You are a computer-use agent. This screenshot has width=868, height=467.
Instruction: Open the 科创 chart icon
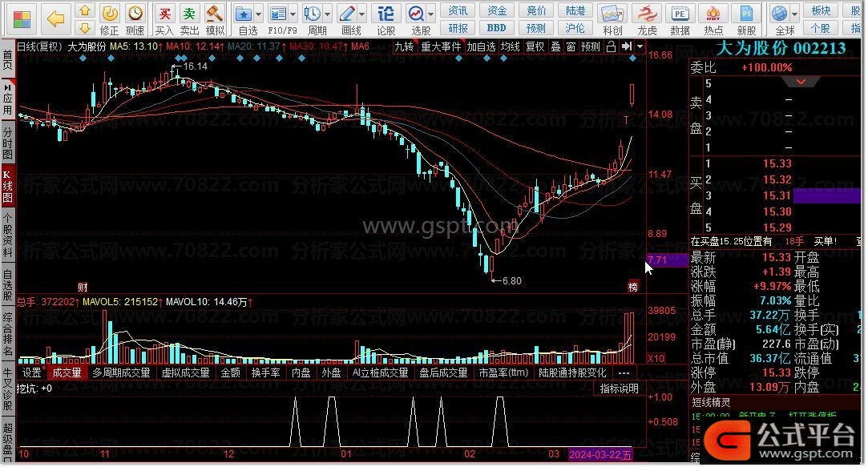coord(612,14)
